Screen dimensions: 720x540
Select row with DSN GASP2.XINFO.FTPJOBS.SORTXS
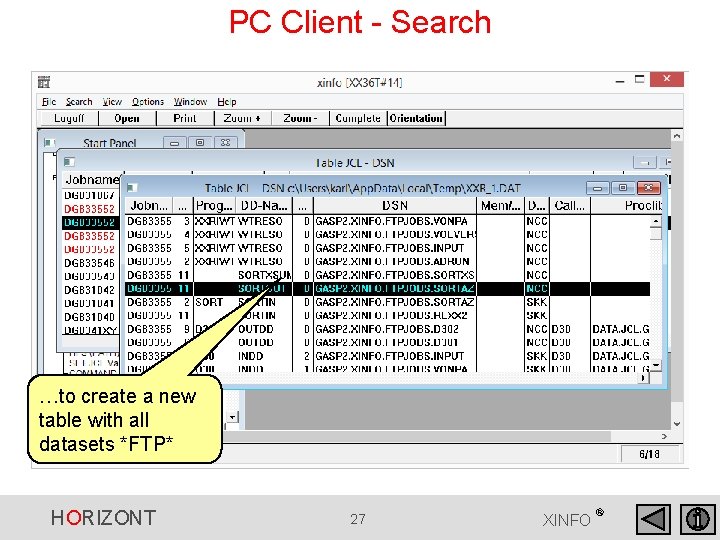(x=388, y=275)
